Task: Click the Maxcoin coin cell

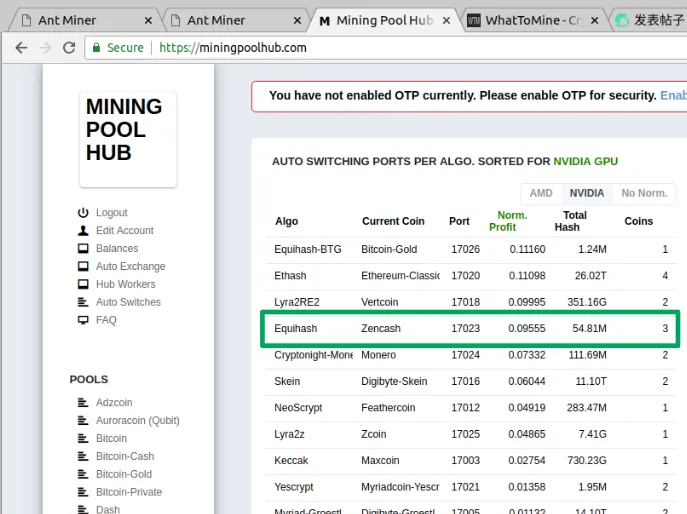Action: coord(380,460)
